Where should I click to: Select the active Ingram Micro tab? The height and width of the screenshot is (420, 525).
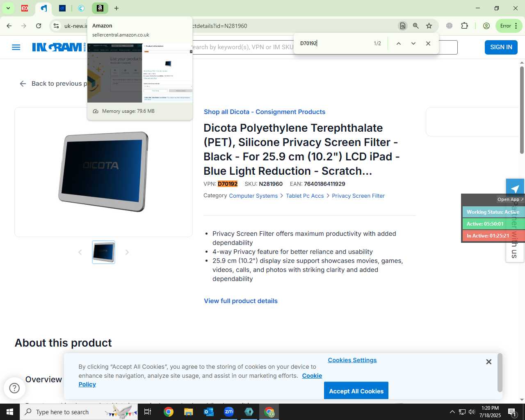click(x=44, y=8)
